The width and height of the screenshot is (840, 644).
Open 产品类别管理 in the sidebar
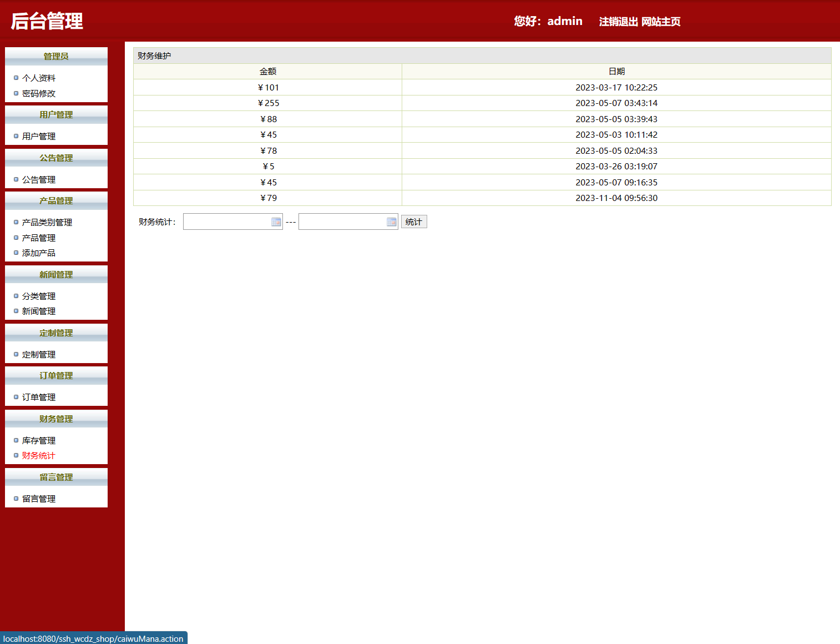47,223
